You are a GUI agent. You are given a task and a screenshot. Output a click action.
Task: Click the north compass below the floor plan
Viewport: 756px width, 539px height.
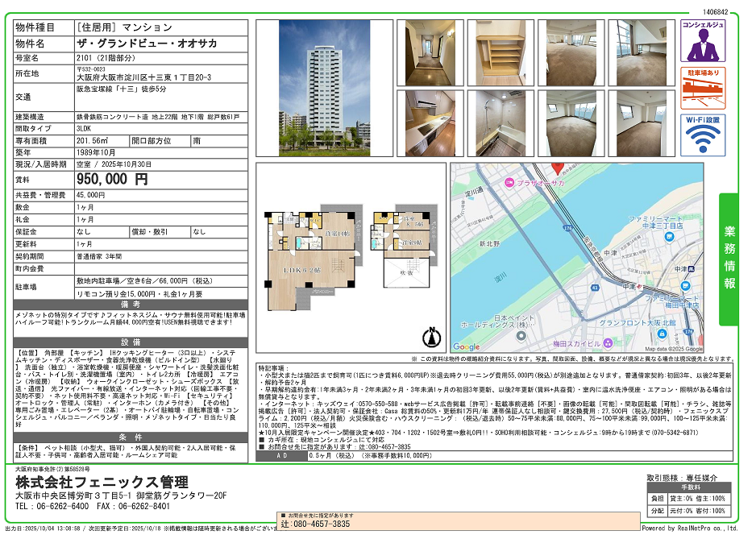[433, 337]
